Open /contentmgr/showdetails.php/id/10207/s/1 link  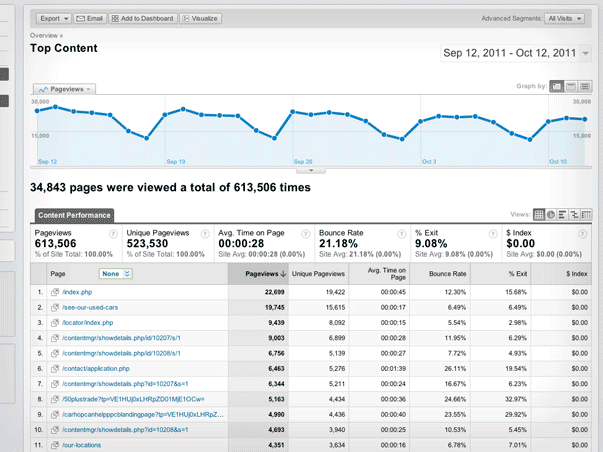coord(121,338)
